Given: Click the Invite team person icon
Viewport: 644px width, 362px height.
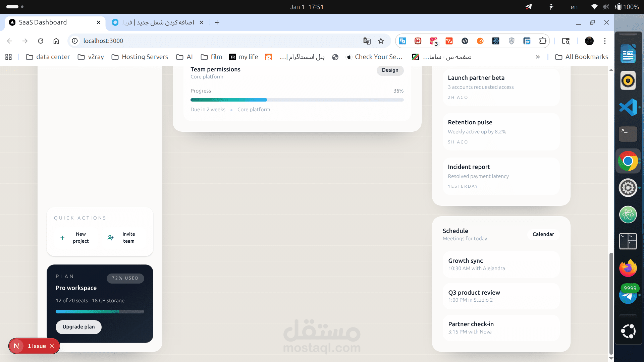Looking at the screenshot, I should (x=110, y=238).
